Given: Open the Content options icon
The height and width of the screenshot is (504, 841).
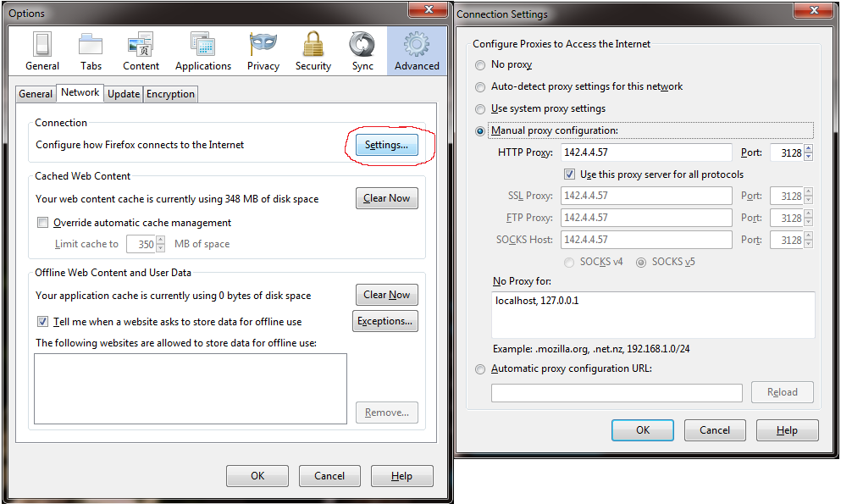Looking at the screenshot, I should pos(141,52).
